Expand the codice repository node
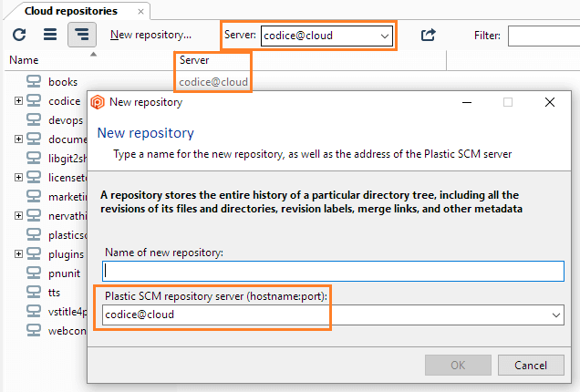580x392 pixels. pos(18,100)
